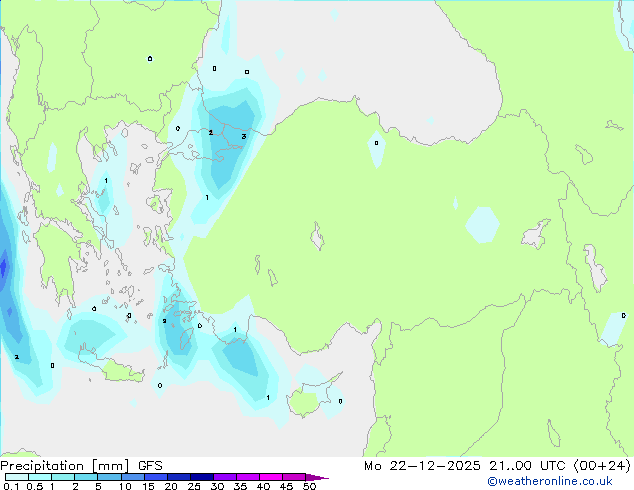634x490 pixels.
Task: Click the legend swatch between 1 and 2
Action: tap(63, 477)
